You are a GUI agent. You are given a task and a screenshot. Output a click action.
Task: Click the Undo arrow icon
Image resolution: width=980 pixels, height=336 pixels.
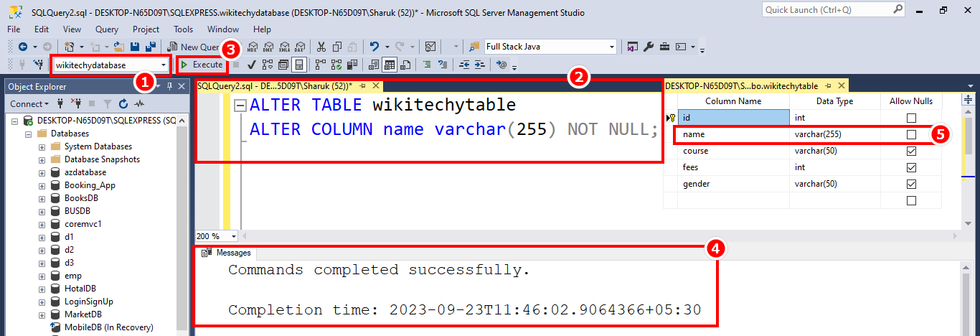374,47
